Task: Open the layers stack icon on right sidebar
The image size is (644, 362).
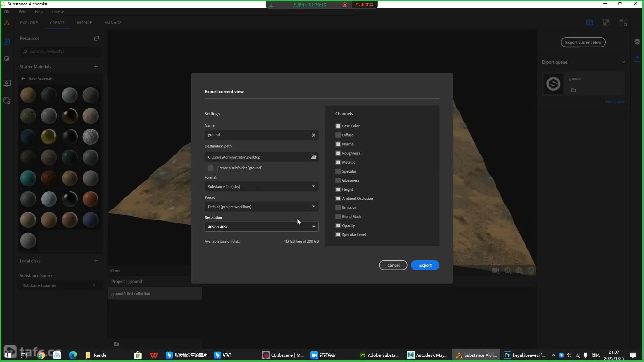Action: pos(637,42)
